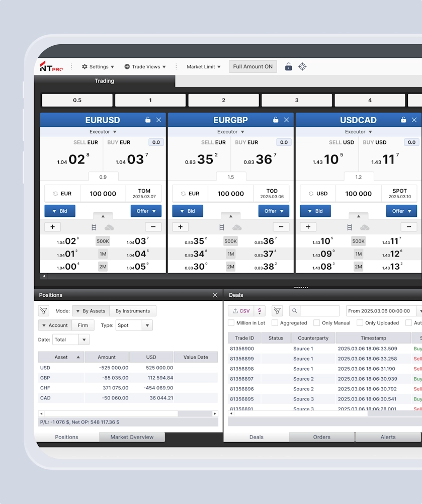Open the Executor dropdown under EURUSD
Image resolution: width=422 pixels, height=504 pixels.
pyautogui.click(x=103, y=132)
